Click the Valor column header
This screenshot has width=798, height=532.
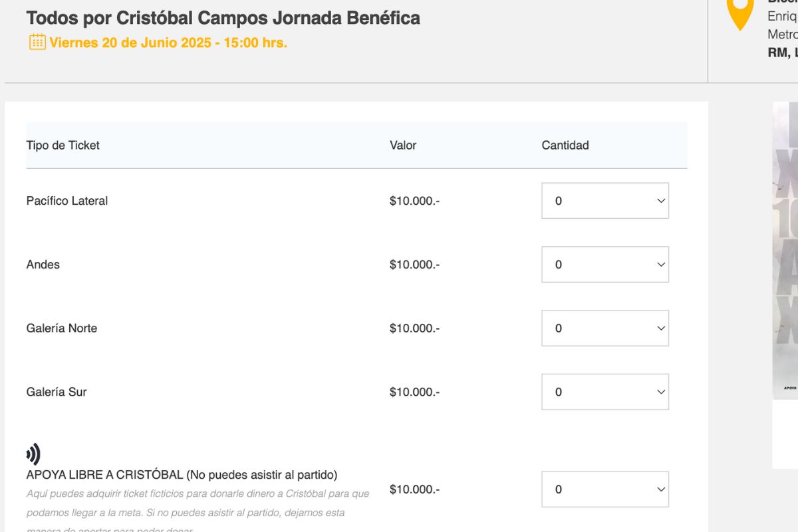403,146
